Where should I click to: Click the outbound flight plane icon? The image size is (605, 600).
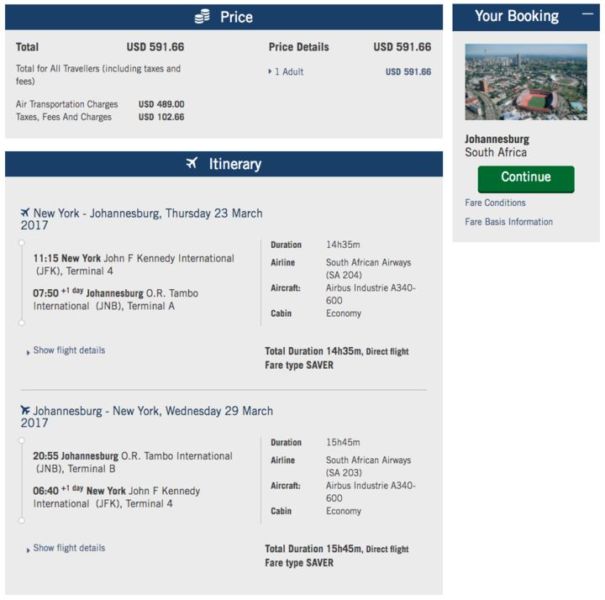[x=25, y=212]
